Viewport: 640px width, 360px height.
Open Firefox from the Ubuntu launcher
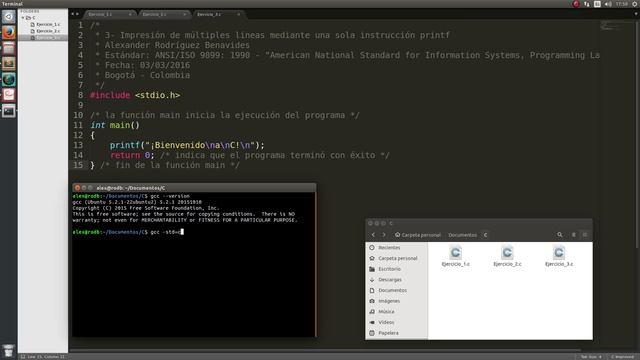9,32
